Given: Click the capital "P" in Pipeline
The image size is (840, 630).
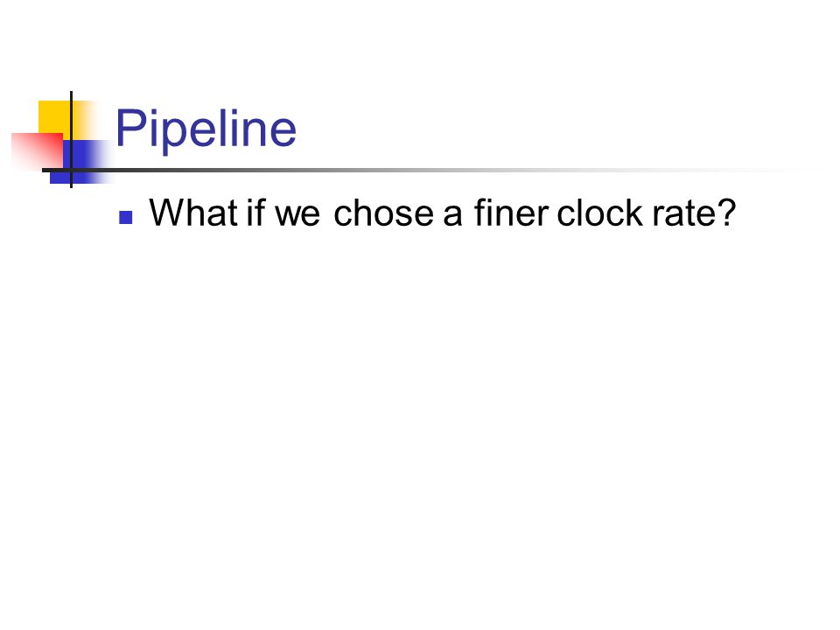Looking at the screenshot, I should click(x=129, y=127).
